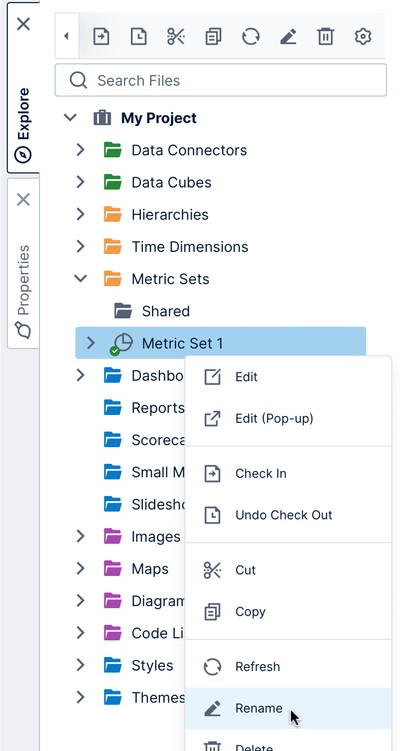Viewport: 400px width, 751px height.
Task: Close the Explore side tab
Action: tap(23, 24)
